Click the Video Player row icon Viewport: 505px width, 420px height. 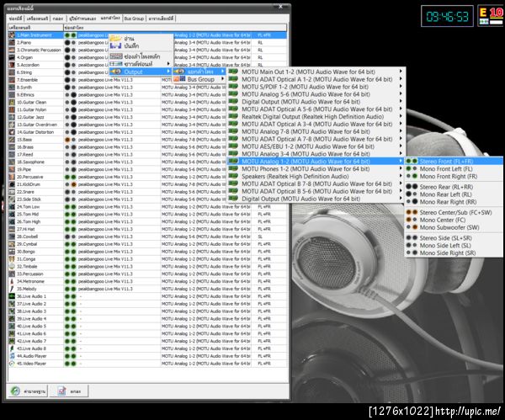[12, 364]
